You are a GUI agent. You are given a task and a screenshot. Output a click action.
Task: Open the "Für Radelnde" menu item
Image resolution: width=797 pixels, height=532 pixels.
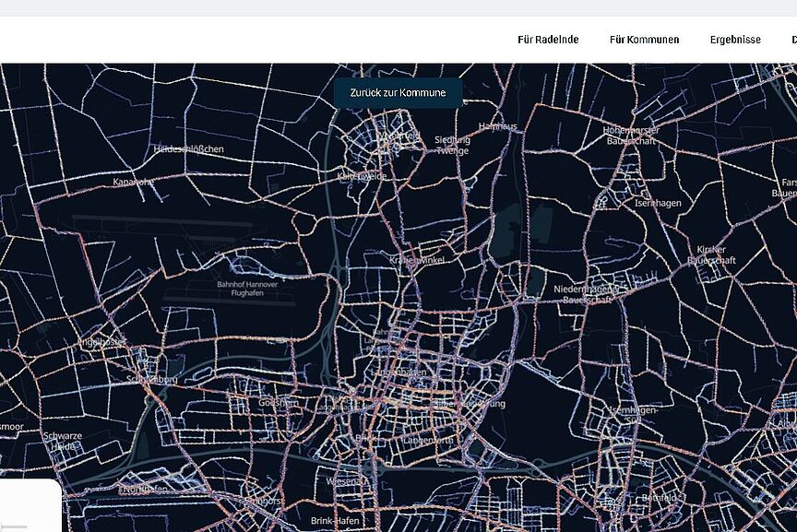click(548, 40)
